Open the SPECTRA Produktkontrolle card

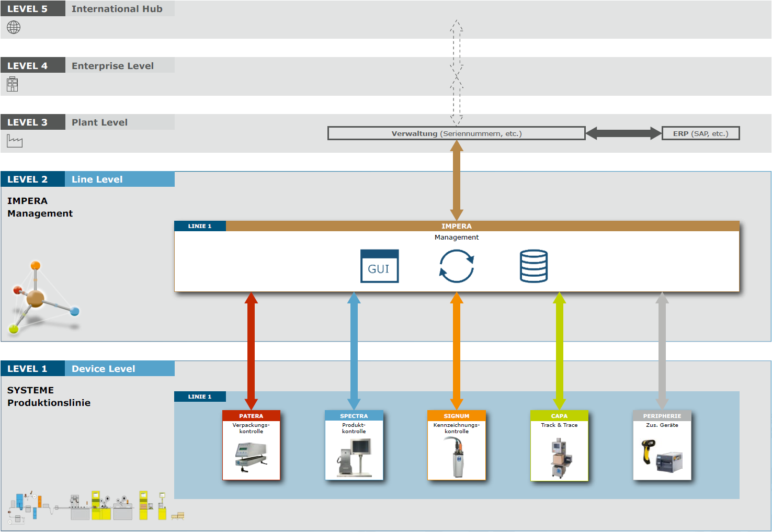[x=354, y=445]
